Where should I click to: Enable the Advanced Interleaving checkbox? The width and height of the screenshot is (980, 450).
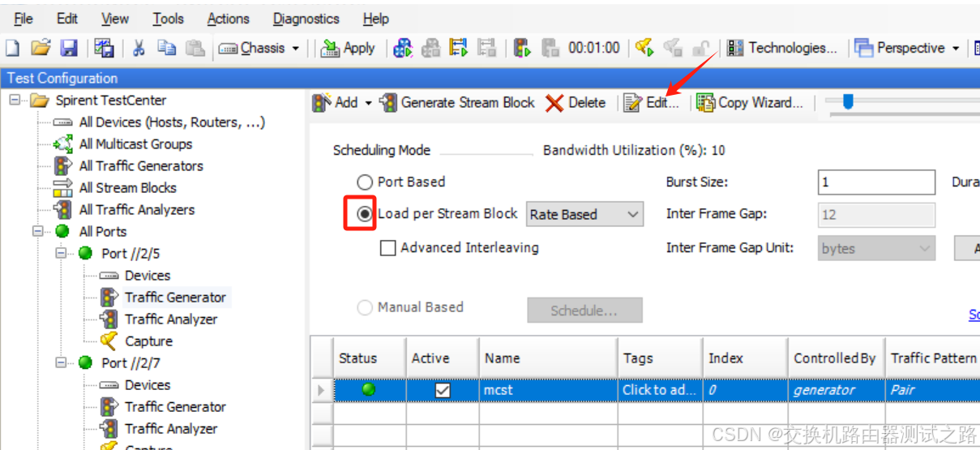(x=388, y=248)
